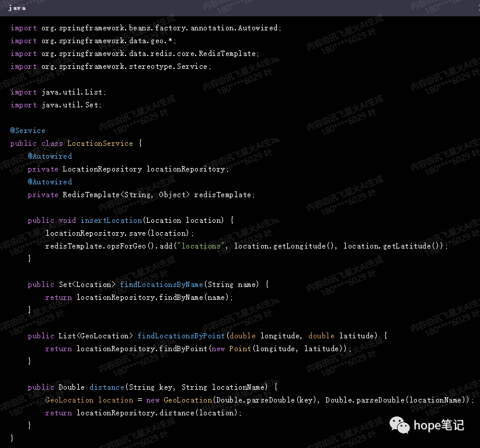
Task: Open the distance method link
Action: click(107, 387)
